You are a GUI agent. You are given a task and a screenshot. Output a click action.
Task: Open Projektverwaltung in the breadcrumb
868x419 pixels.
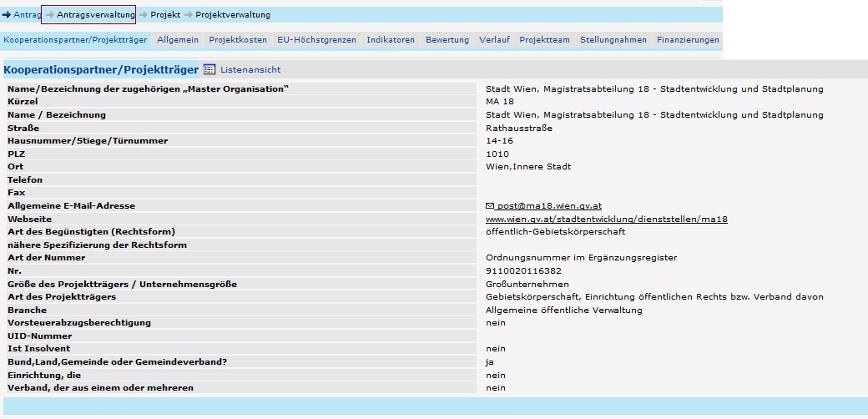click(233, 15)
